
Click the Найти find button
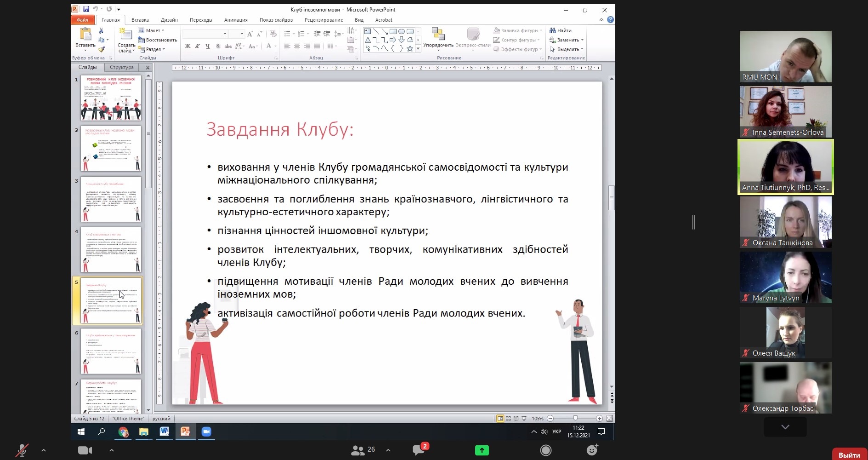pyautogui.click(x=561, y=30)
